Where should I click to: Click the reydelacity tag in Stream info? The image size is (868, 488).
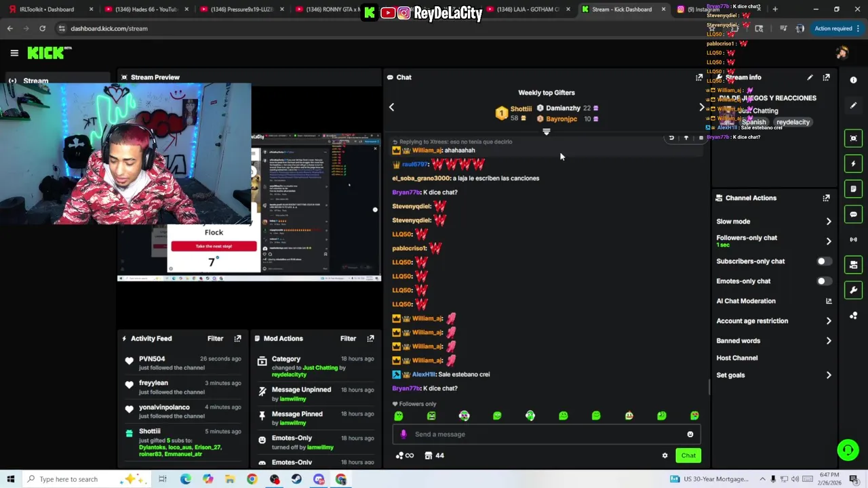[793, 122]
